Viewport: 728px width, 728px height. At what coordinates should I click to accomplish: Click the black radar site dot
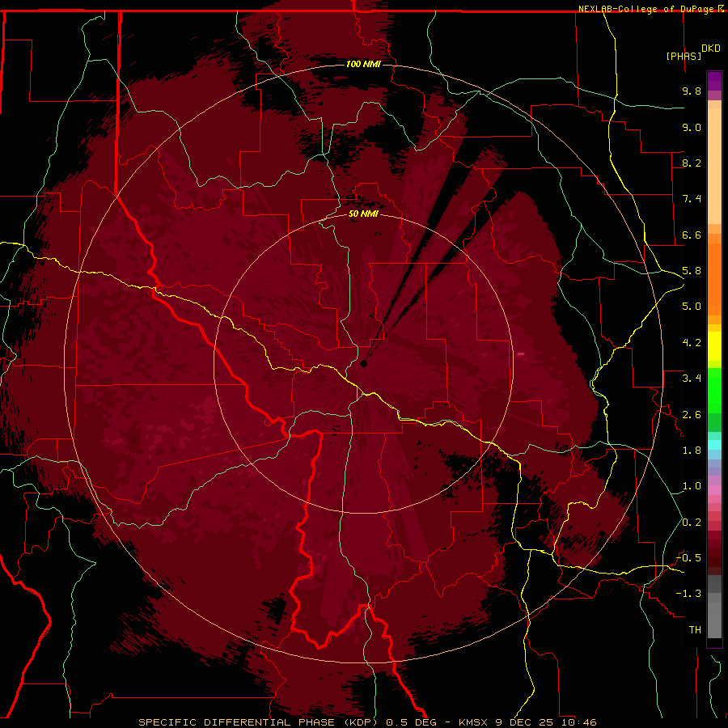[364, 363]
